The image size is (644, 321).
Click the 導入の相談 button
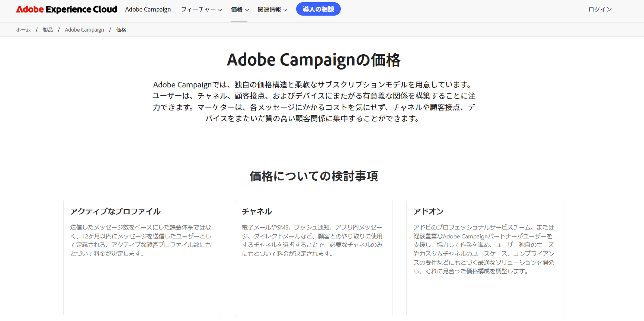point(318,9)
